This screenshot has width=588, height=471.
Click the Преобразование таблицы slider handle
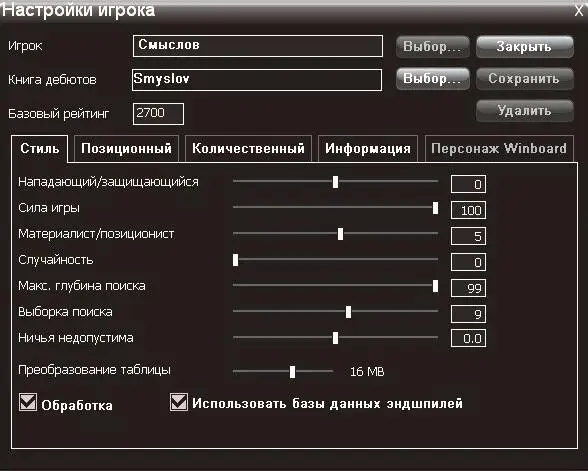coord(292,372)
